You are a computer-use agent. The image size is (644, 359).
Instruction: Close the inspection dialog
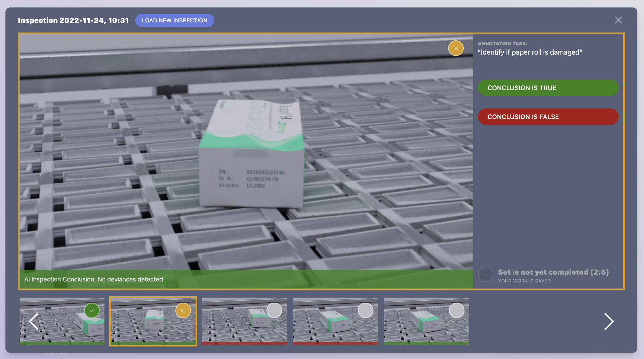618,20
